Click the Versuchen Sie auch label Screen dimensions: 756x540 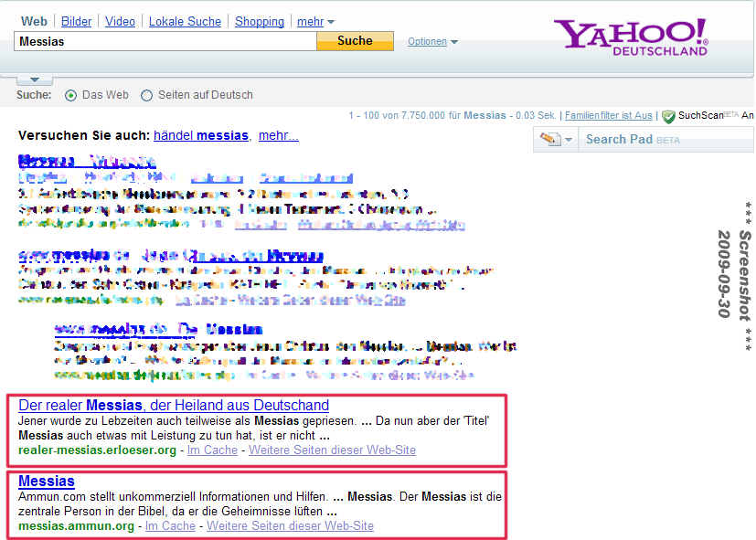coord(84,135)
